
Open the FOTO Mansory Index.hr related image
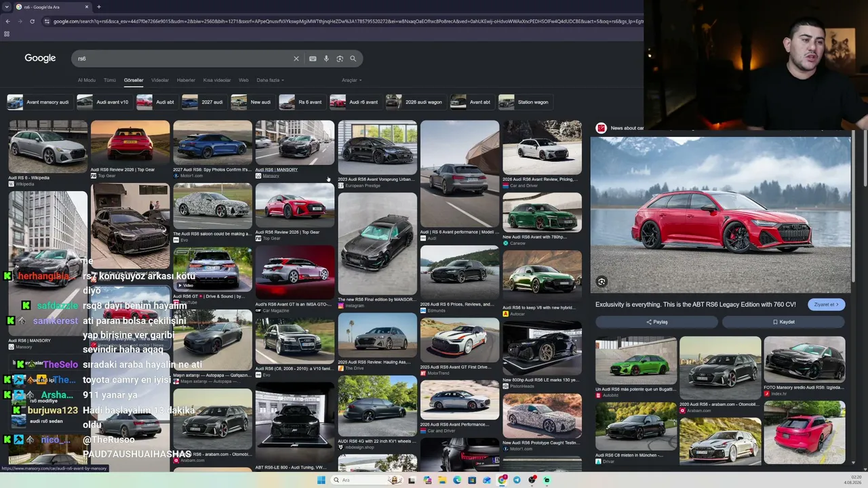(804, 361)
